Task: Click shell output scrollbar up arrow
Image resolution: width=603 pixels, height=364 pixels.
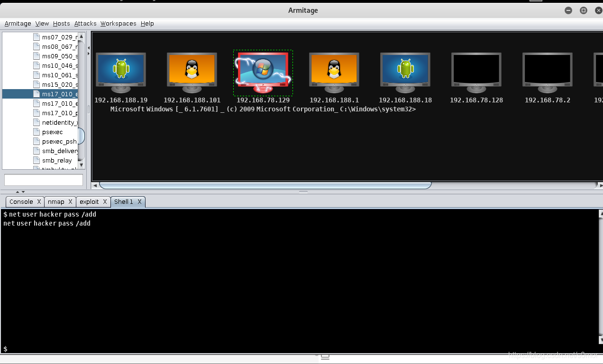Action: [x=600, y=213]
